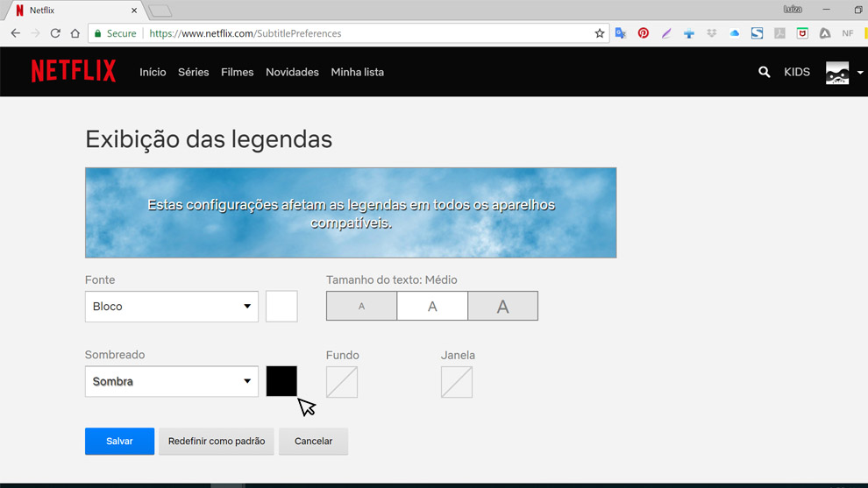
Task: Open the Séries section
Action: pyautogui.click(x=193, y=72)
